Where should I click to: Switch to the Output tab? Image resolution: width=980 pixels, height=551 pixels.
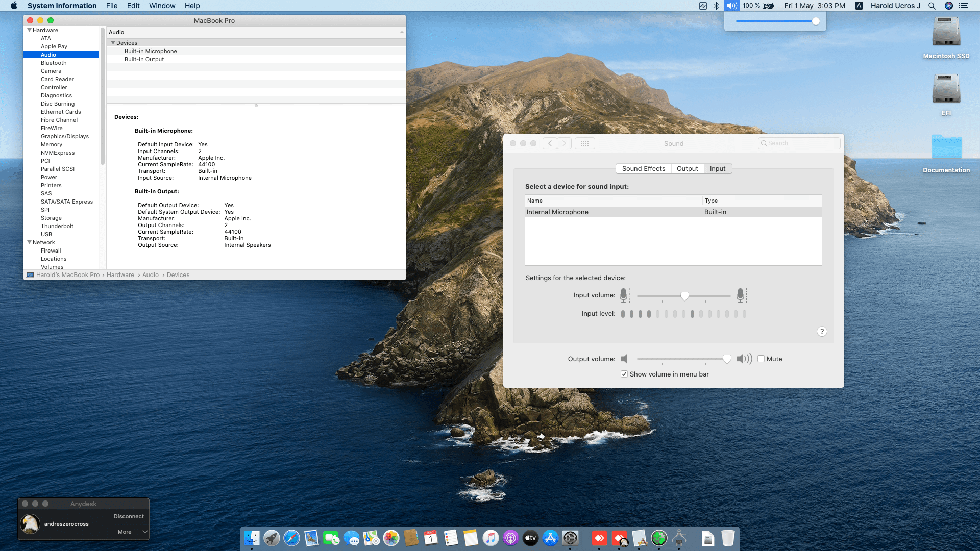point(687,168)
